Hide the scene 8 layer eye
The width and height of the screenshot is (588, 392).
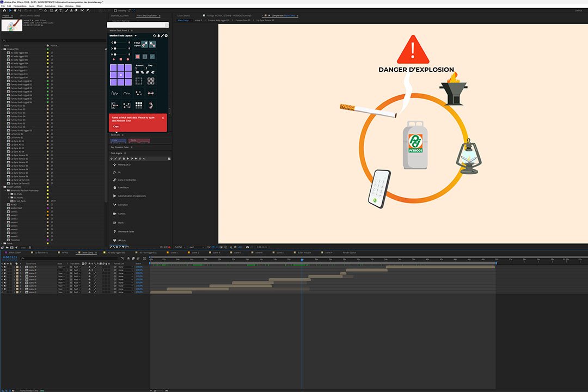2,270
